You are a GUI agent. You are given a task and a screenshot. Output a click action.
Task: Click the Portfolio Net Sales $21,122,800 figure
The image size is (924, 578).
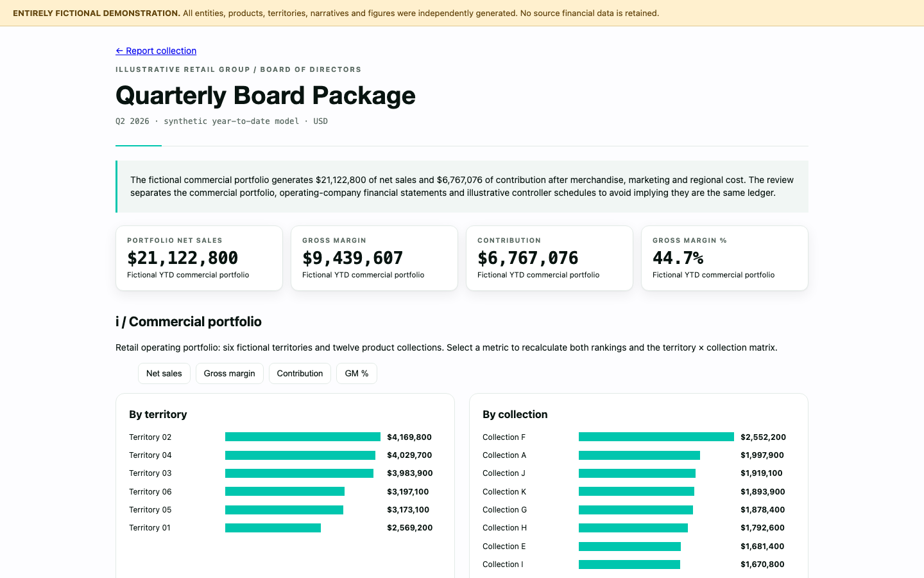[183, 258]
